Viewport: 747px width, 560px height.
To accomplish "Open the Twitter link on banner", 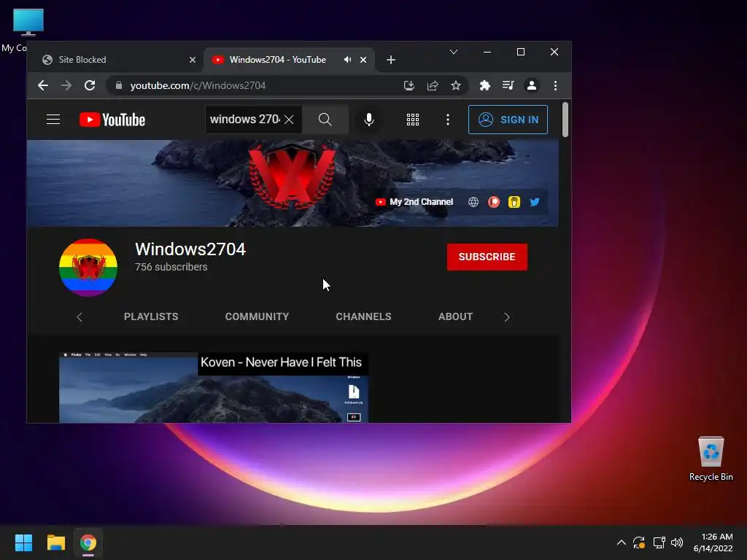I will tap(535, 202).
